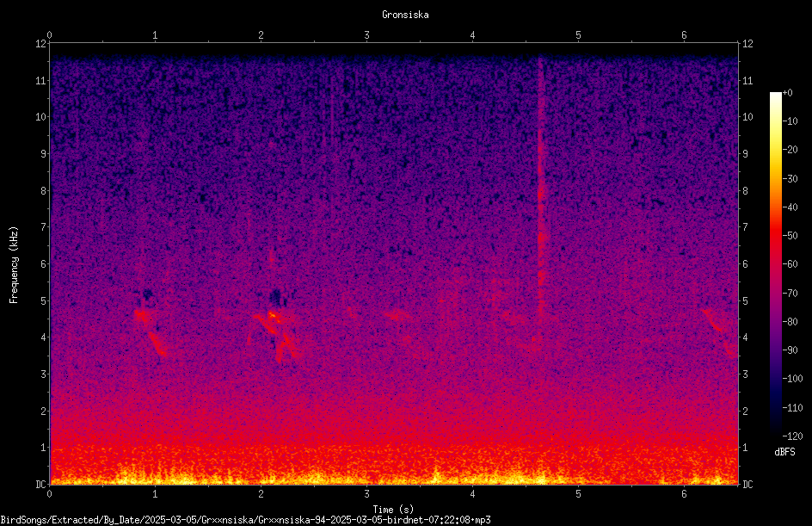Click the 5 tick on top time axis

[x=578, y=35]
